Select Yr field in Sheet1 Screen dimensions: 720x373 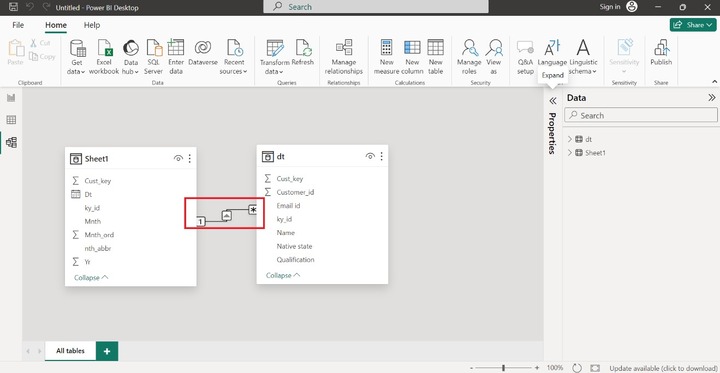pos(88,262)
